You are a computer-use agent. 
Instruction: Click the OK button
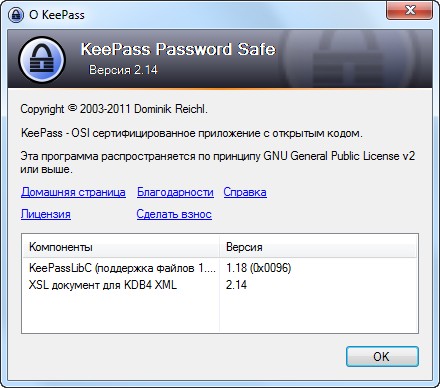point(382,357)
